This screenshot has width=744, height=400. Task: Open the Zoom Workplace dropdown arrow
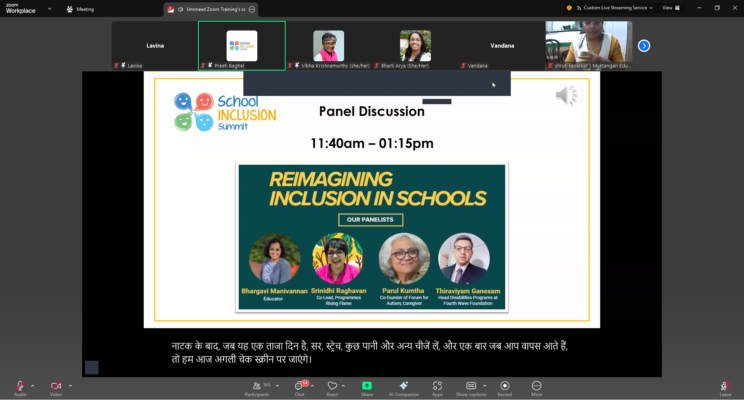[49, 9]
